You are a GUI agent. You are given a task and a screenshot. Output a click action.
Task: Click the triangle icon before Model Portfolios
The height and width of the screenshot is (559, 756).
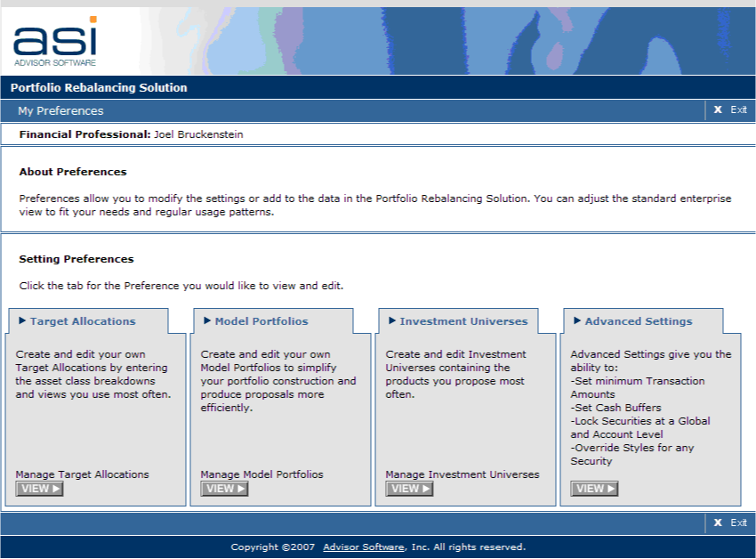pos(207,320)
